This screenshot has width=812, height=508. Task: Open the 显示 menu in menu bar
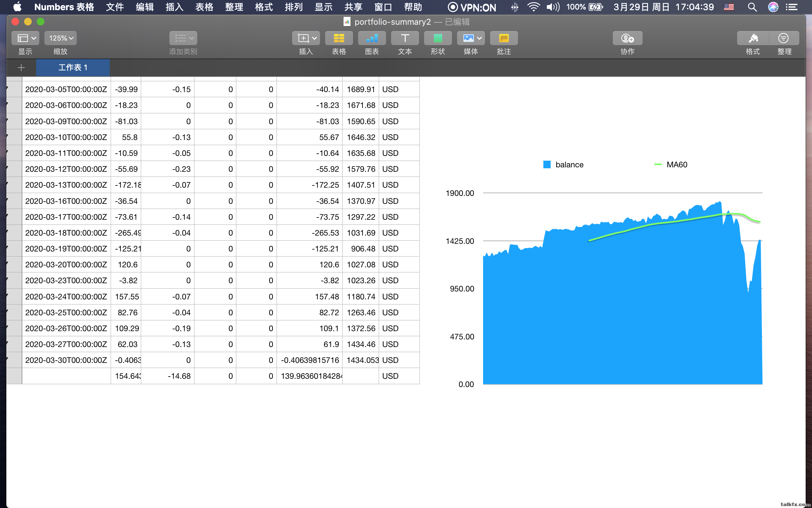[x=324, y=7]
